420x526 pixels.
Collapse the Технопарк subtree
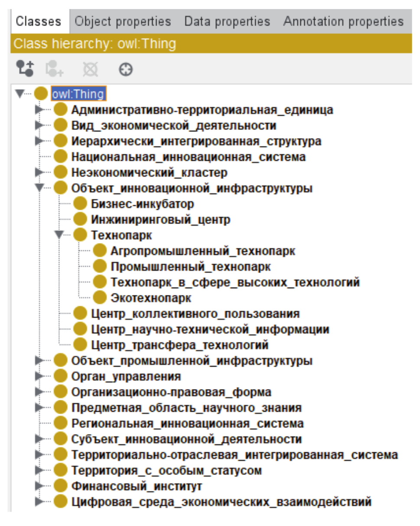[59, 235]
